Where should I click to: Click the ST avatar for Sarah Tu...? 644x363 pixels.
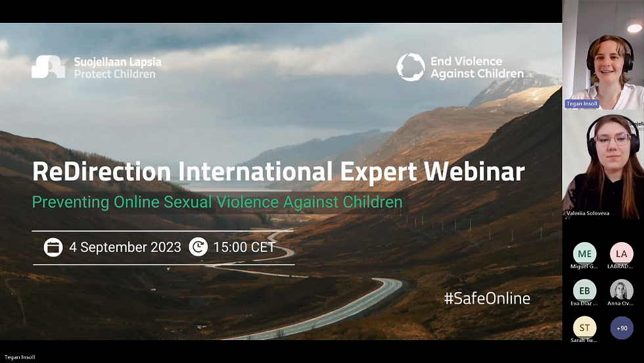point(584,327)
